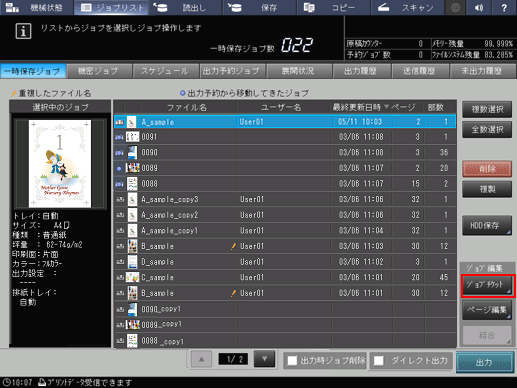This screenshot has height=388, width=517.
Task: Select the C_sample file name
Action: point(157,277)
